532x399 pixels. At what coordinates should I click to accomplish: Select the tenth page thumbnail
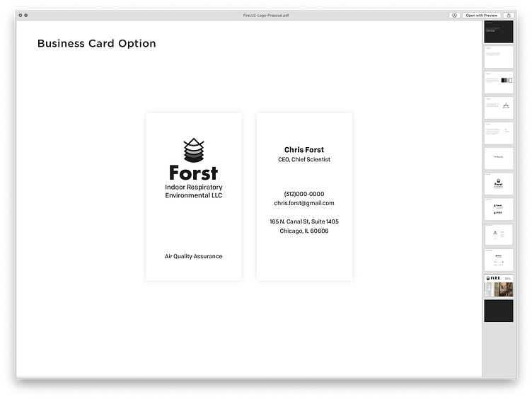tap(499, 260)
